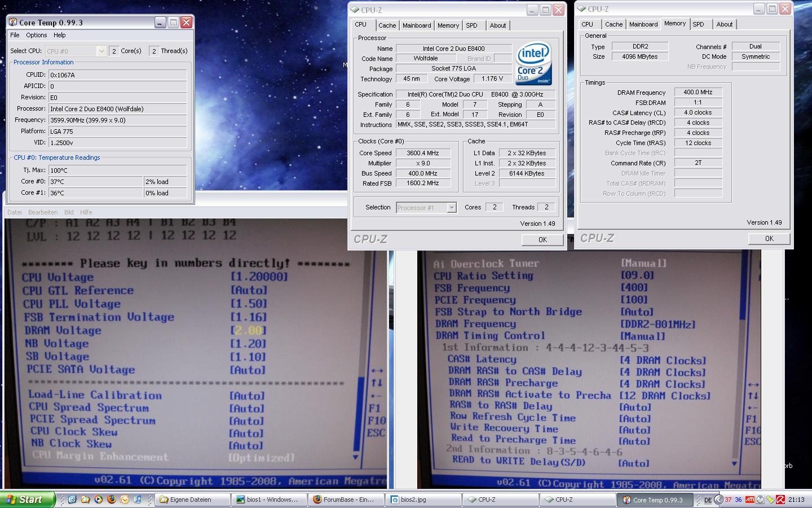The width and height of the screenshot is (812, 508).
Task: Open Memory tab in left CPU-Z window
Action: [x=448, y=25]
